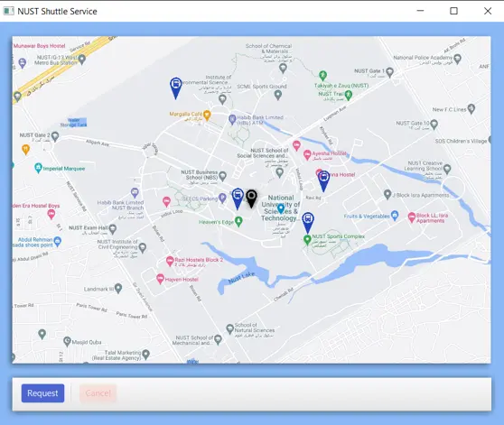Click the NUST Gate 2 map pin
Viewport: 504px width, 425px height.
tap(55, 136)
